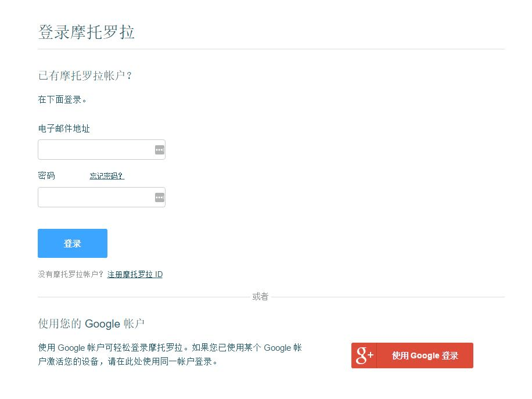This screenshot has height=399, width=532.
Task: Click the 登录 sign-in button
Action: coord(72,243)
